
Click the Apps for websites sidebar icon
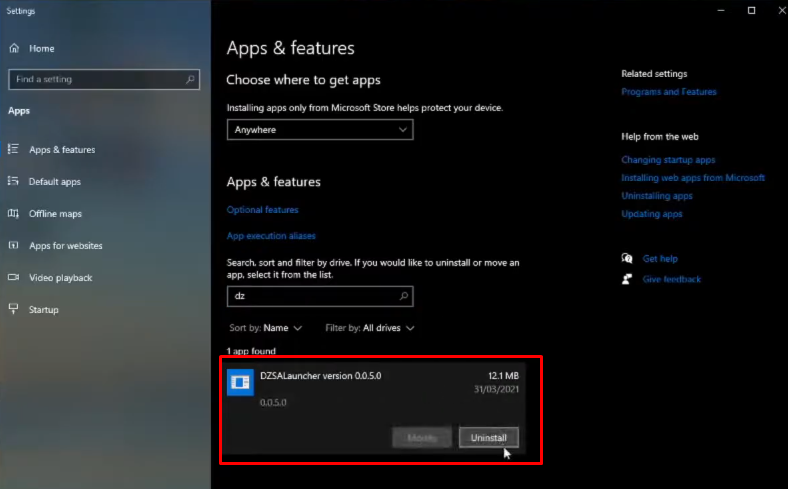click(x=13, y=245)
